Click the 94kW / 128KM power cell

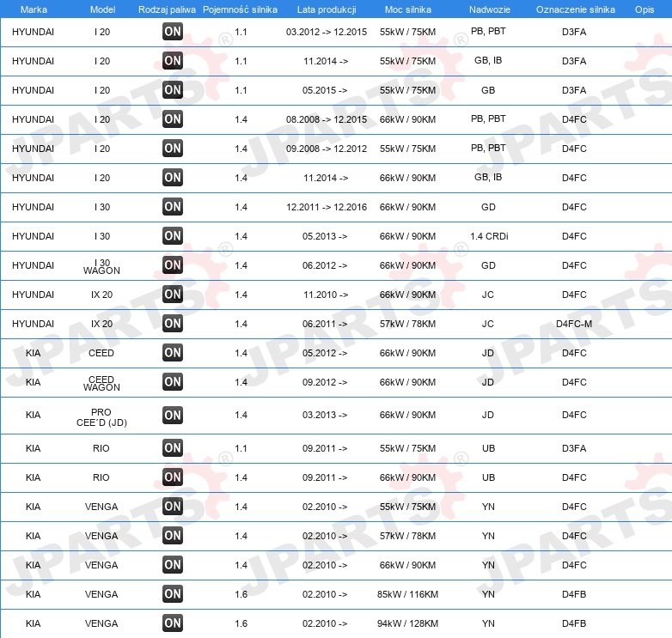pyautogui.click(x=407, y=623)
